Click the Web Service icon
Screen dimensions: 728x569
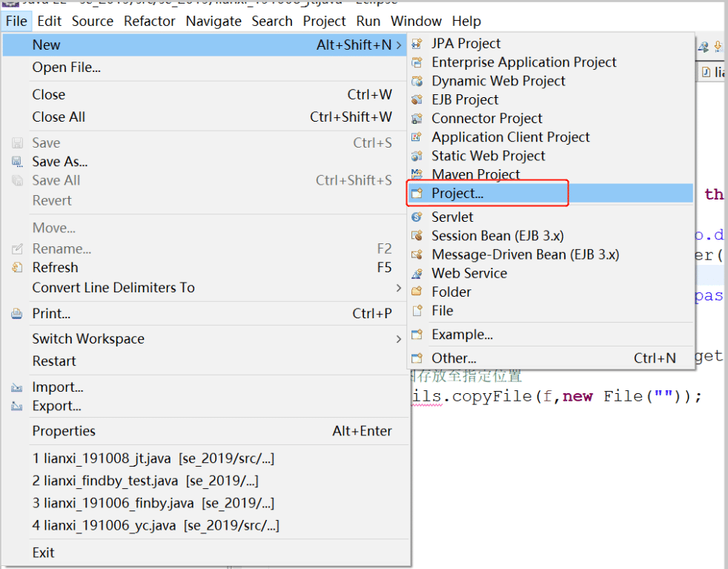[417, 274]
